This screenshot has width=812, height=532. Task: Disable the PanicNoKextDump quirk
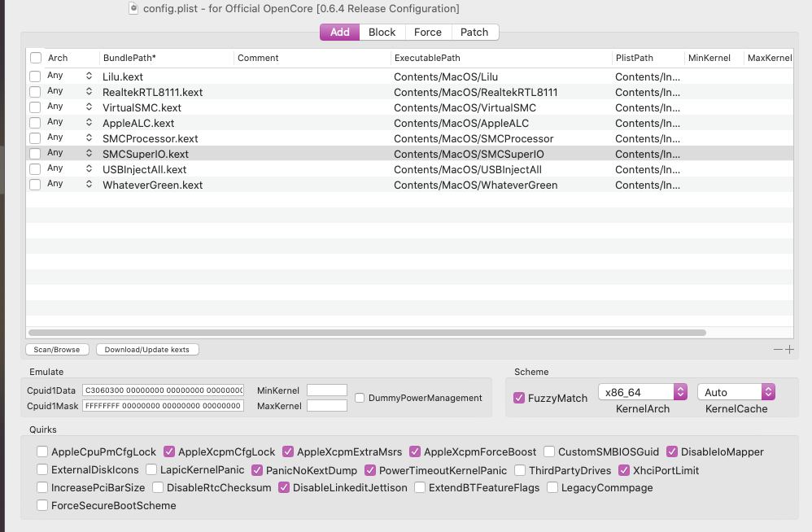257,470
